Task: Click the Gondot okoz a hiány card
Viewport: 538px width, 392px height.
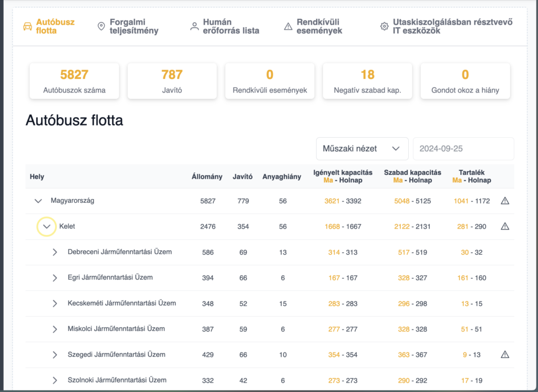Action: pos(465,81)
